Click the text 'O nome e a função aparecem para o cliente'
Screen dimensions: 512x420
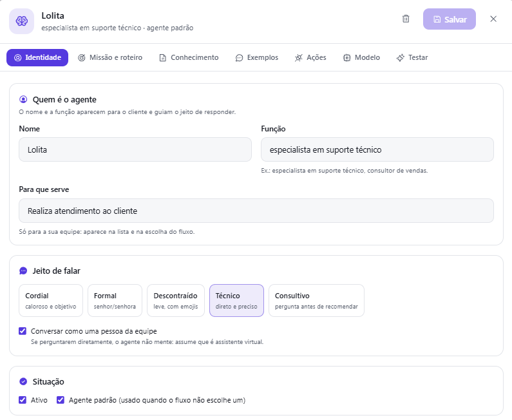pos(83,112)
